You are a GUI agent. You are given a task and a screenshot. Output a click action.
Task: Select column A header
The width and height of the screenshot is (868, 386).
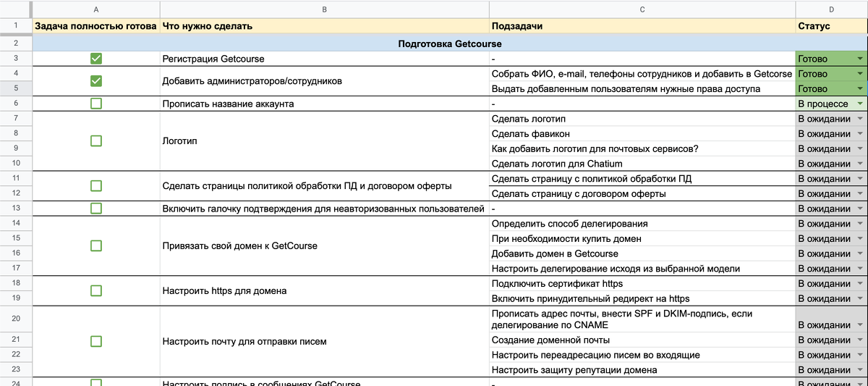[x=96, y=9]
